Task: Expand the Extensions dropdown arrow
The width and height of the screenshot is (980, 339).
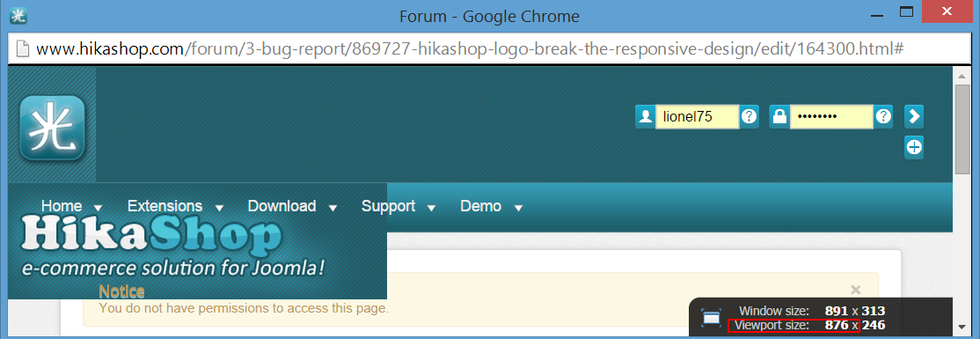Action: coord(219,209)
